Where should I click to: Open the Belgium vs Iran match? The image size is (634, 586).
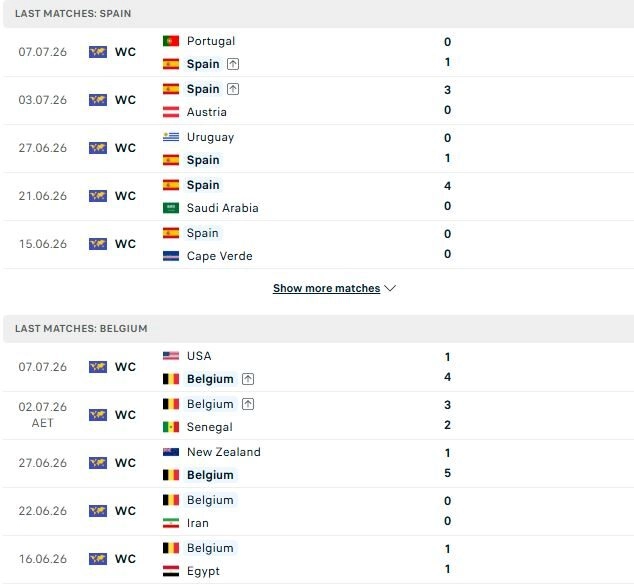pyautogui.click(x=318, y=512)
